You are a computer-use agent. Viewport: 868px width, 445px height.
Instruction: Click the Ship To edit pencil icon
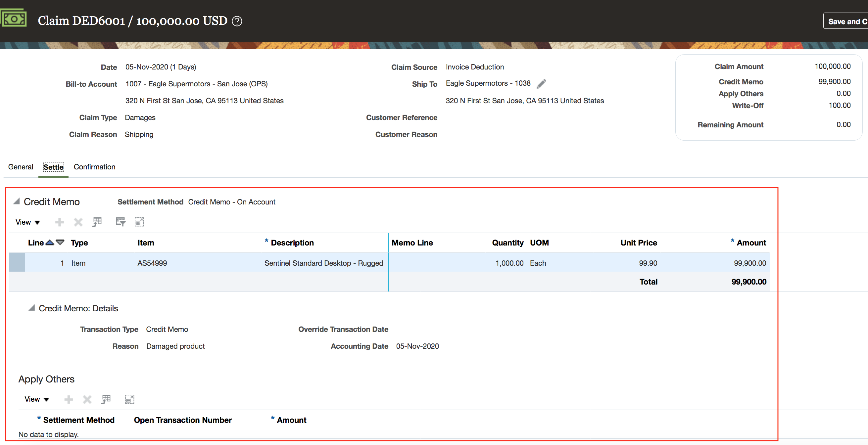coord(541,84)
